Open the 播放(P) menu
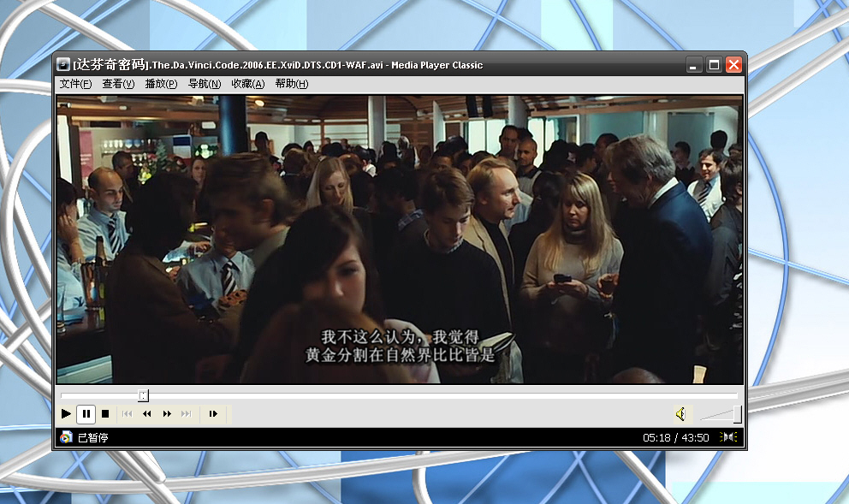 pos(162,84)
